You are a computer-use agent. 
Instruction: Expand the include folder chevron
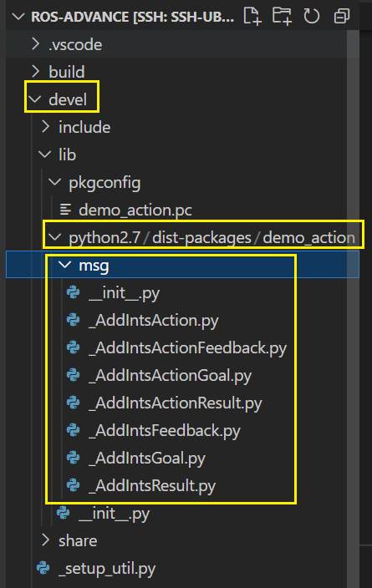pyautogui.click(x=46, y=127)
